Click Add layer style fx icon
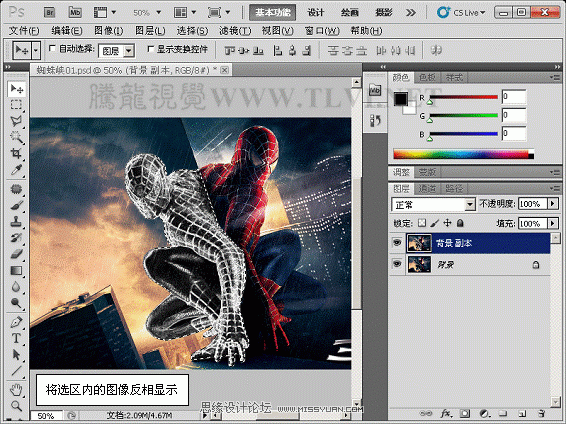566x424 pixels. [x=446, y=413]
